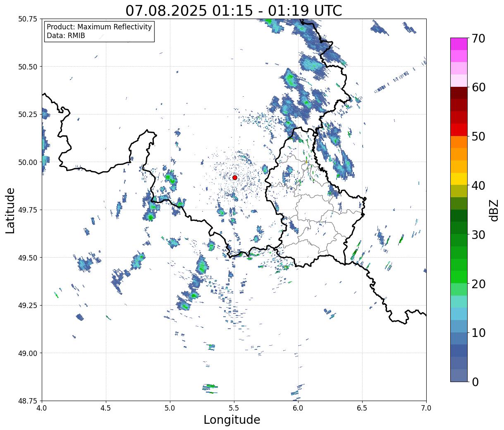Click the y-axis tick label 48.75
The image size is (504, 430).
28,401
